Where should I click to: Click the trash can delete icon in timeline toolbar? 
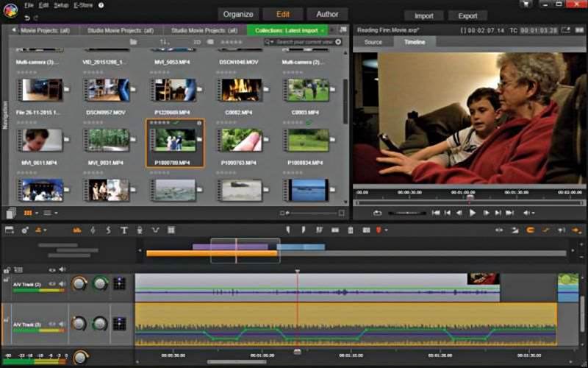tap(351, 230)
